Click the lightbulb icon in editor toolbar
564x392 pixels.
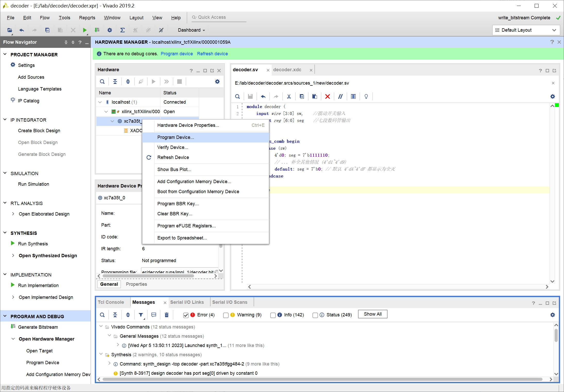[366, 96]
